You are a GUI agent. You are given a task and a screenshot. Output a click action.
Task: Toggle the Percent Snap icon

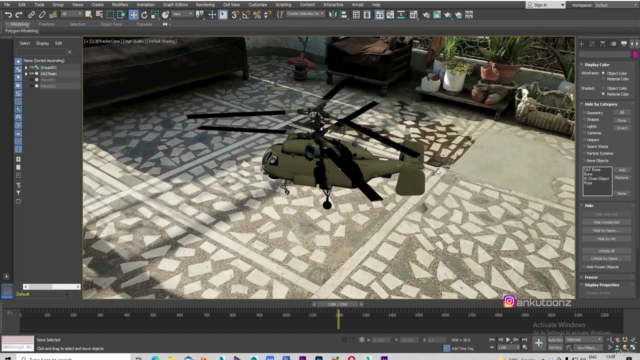[x=257, y=15]
